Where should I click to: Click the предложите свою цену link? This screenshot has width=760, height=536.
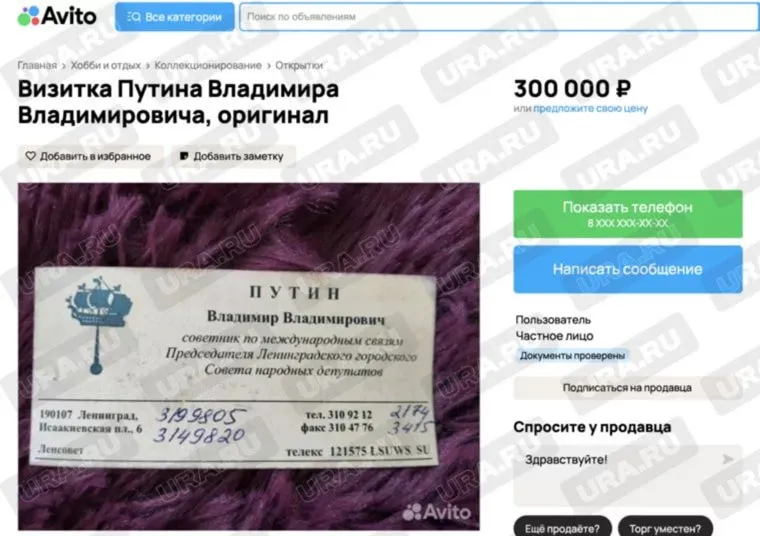click(x=590, y=109)
